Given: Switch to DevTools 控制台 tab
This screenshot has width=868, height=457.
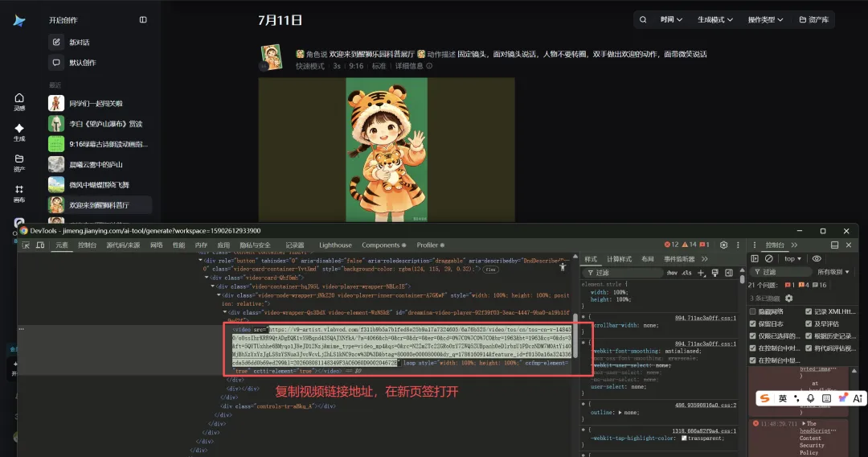Looking at the screenshot, I should [87, 245].
